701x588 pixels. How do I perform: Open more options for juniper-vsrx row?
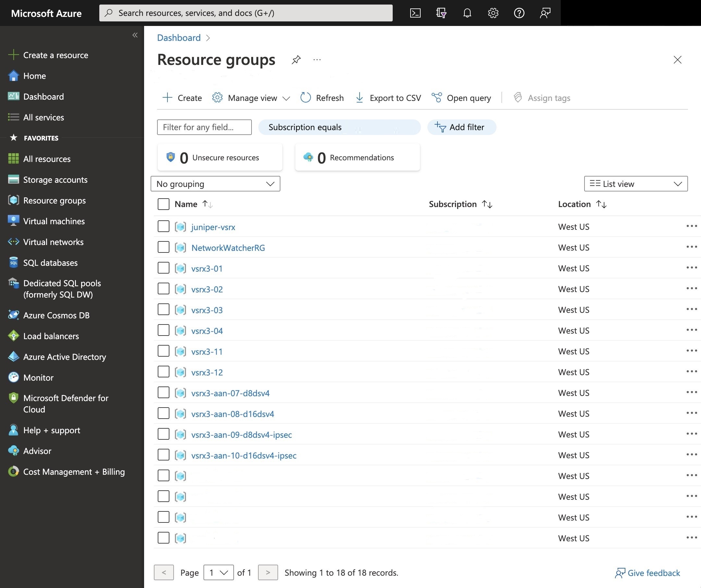click(692, 226)
